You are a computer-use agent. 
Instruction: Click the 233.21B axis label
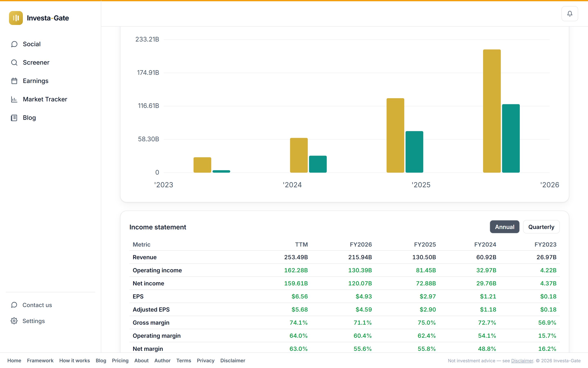(x=147, y=39)
